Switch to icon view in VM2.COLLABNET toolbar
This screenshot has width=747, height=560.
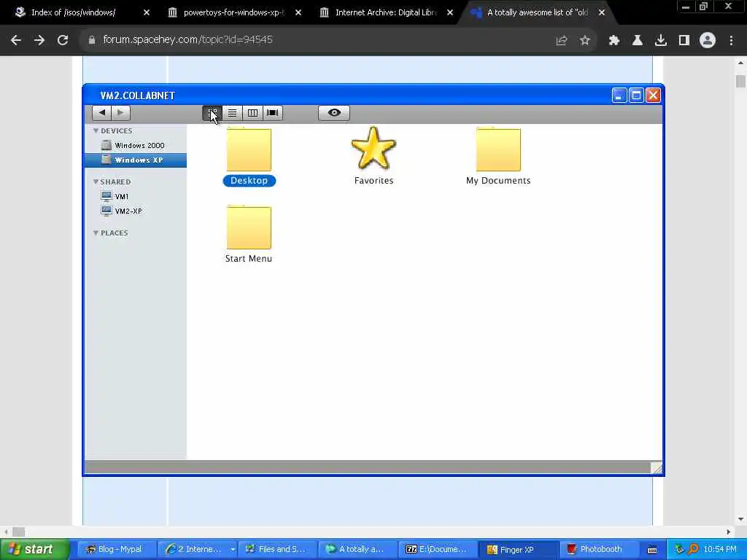[212, 113]
